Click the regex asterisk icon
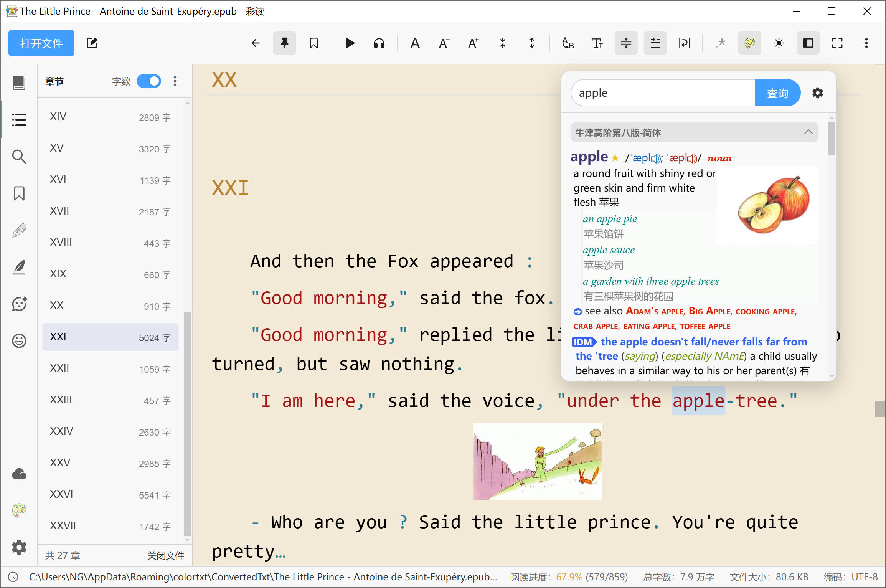Screen dimensions: 886x588 (x=721, y=43)
